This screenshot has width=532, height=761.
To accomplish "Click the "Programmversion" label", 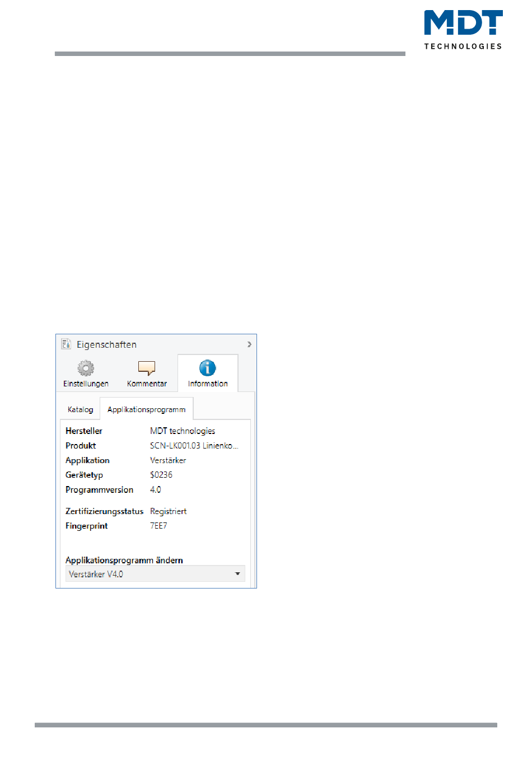I will [99, 489].
